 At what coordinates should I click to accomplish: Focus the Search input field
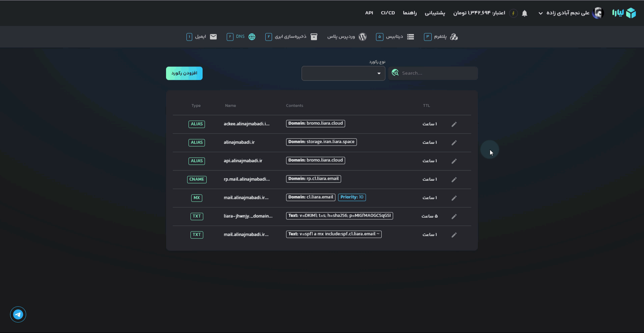(x=433, y=73)
